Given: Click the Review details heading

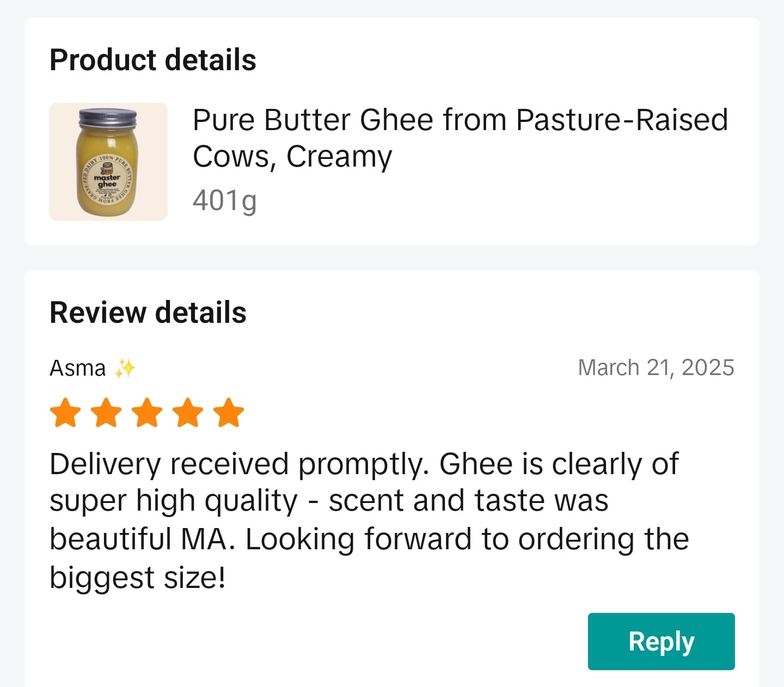Looking at the screenshot, I should tap(148, 313).
